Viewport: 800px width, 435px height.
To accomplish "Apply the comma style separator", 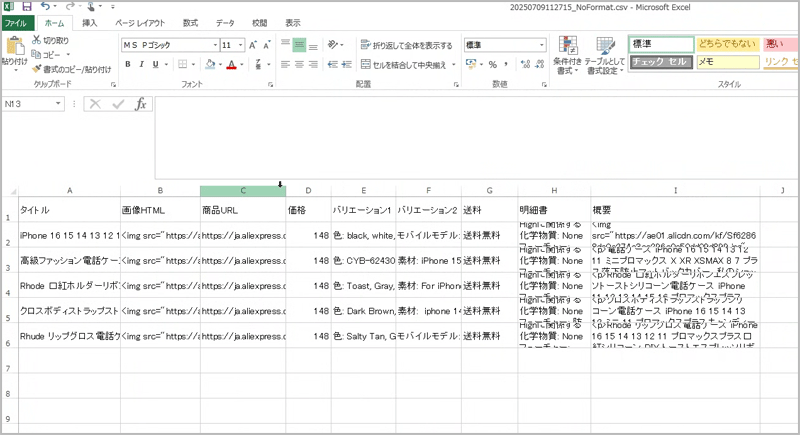I will 506,64.
